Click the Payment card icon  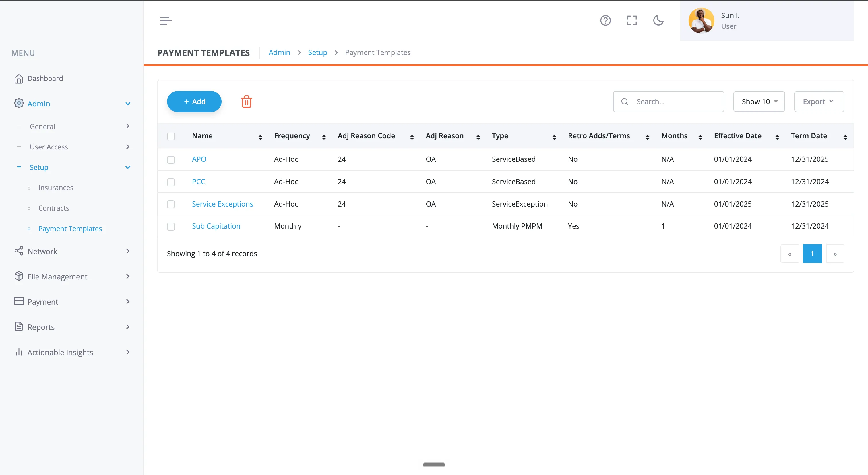coord(19,301)
